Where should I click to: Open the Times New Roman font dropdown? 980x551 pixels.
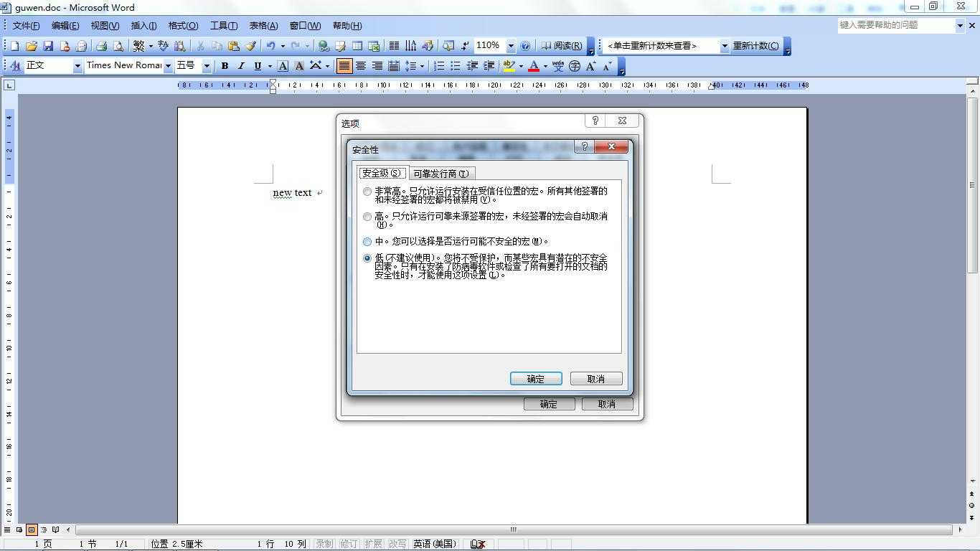(168, 66)
